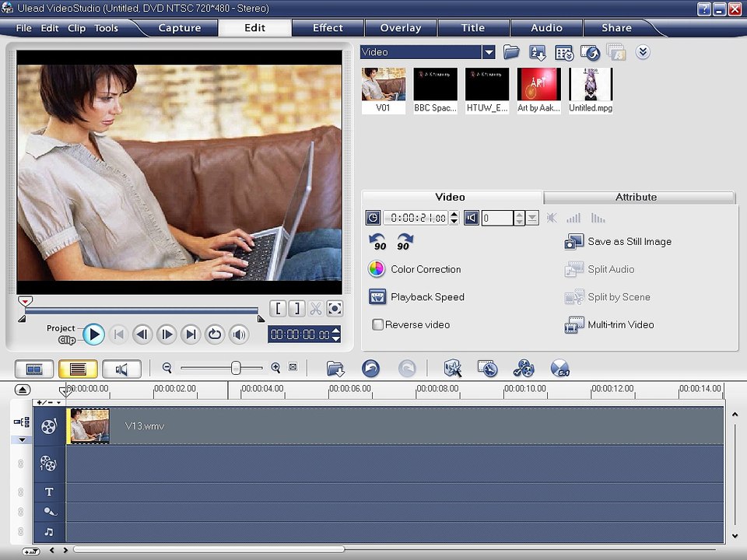The height and width of the screenshot is (560, 747).
Task: Click Save as Still Image
Action: pos(617,242)
